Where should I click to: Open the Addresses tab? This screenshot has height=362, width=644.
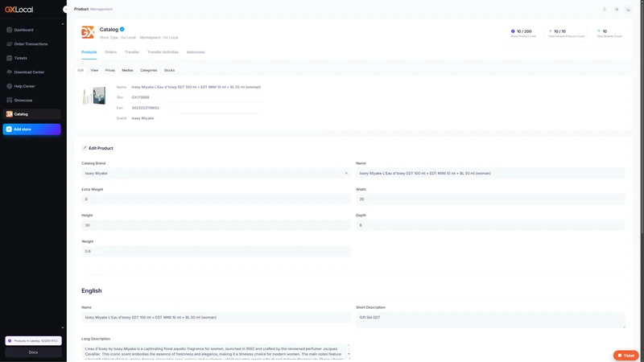pyautogui.click(x=196, y=52)
